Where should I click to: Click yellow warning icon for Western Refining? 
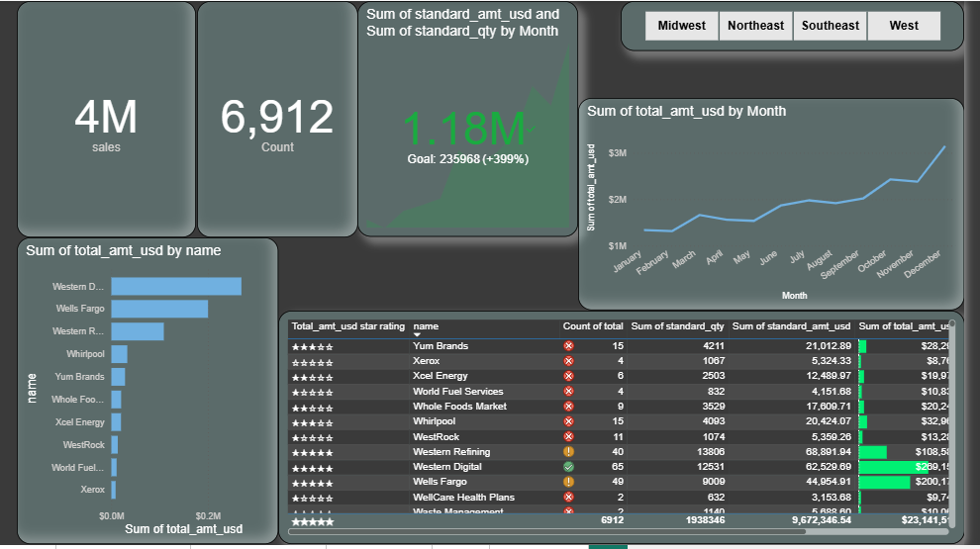tap(569, 452)
